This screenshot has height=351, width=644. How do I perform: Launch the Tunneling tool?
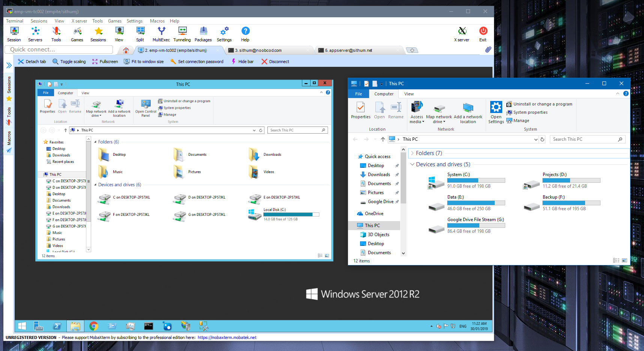click(x=182, y=34)
